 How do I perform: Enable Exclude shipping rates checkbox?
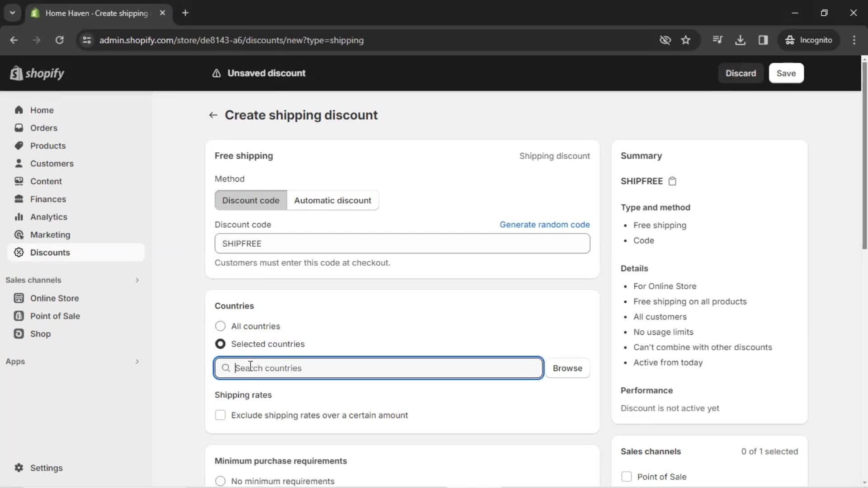[x=220, y=415]
